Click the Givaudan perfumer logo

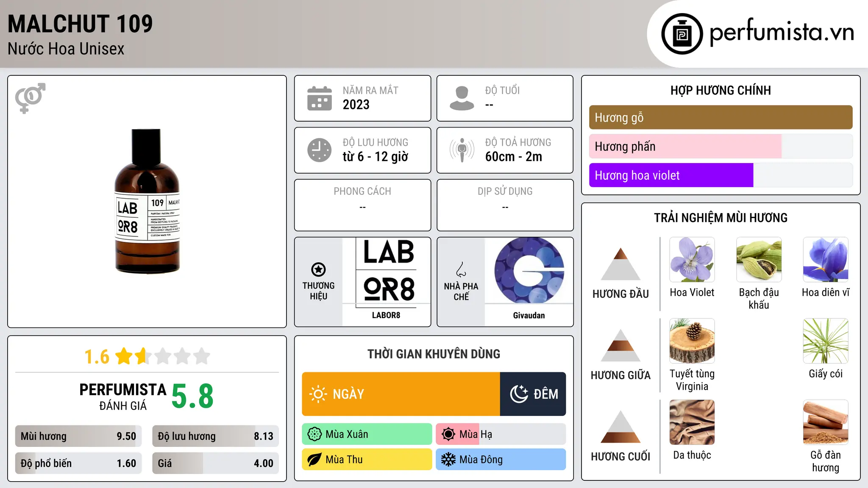(529, 270)
